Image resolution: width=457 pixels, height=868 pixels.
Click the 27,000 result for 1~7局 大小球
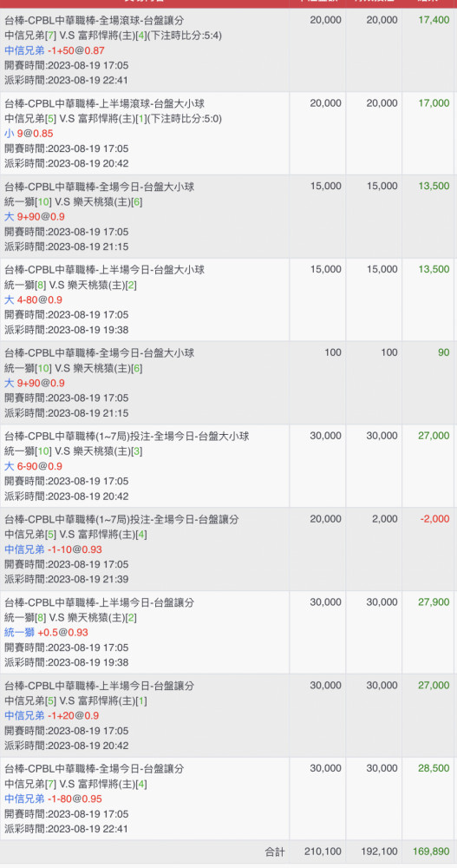(x=434, y=436)
